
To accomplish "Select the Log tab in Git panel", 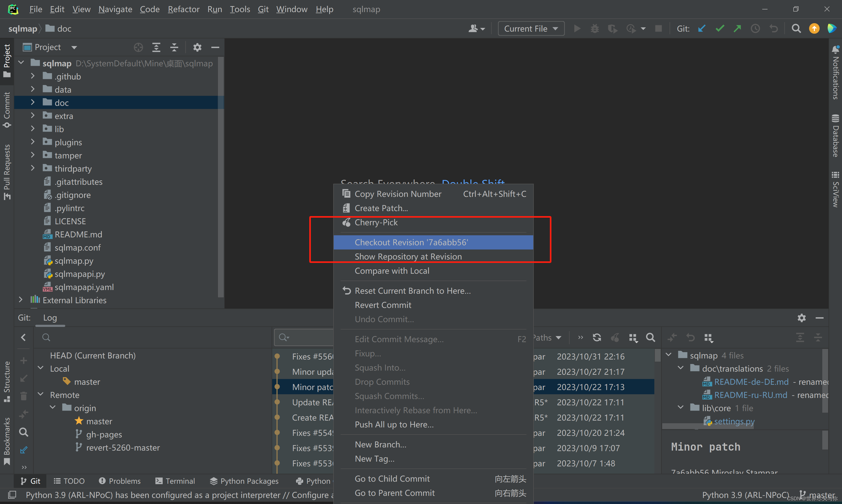I will [50, 318].
